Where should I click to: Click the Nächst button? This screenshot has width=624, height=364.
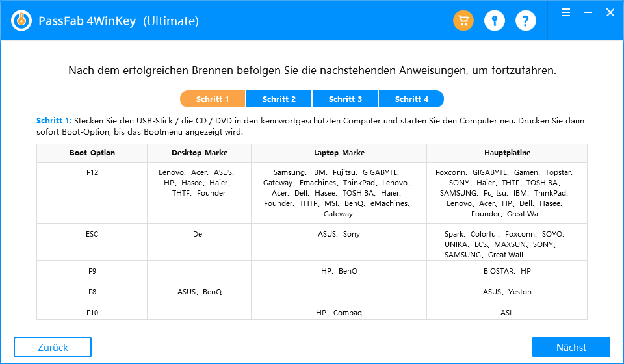pos(571,347)
